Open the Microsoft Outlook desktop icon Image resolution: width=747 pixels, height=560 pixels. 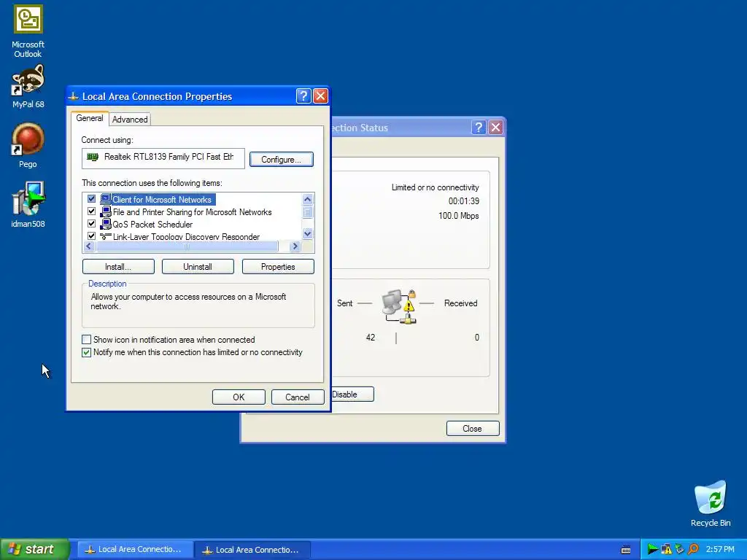(28, 31)
